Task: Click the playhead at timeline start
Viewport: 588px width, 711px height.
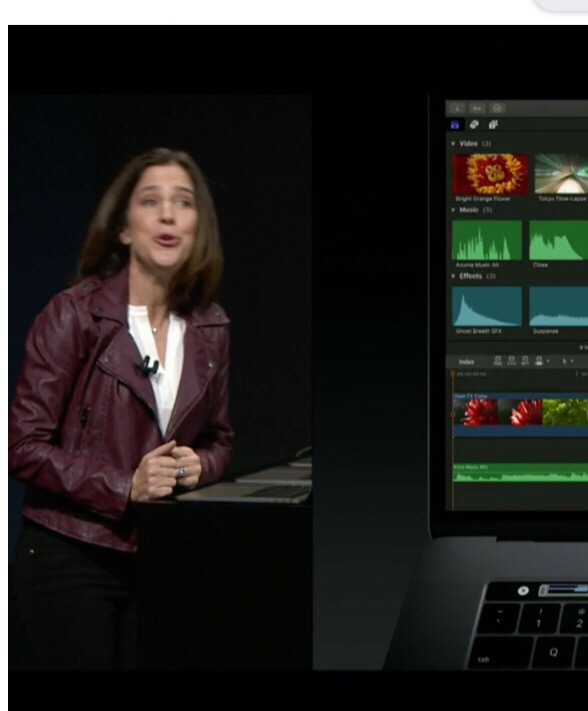Action: 452,374
